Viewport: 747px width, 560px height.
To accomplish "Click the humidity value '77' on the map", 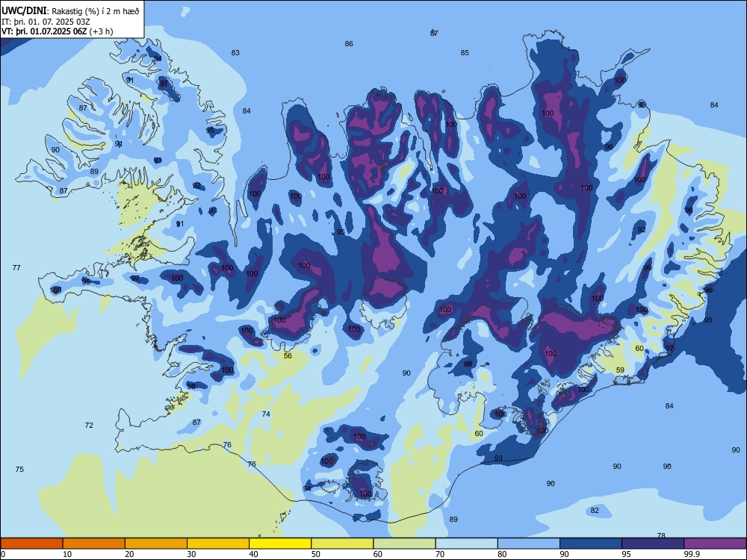I will click(x=16, y=267).
